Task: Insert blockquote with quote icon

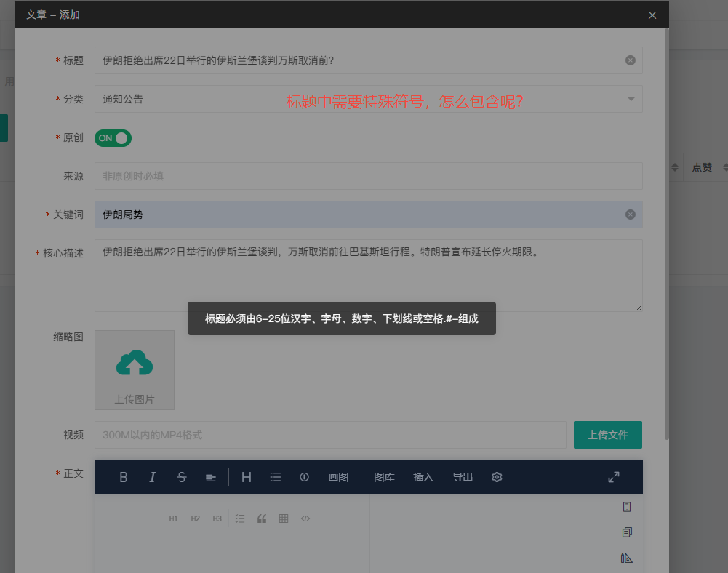Action: (262, 518)
